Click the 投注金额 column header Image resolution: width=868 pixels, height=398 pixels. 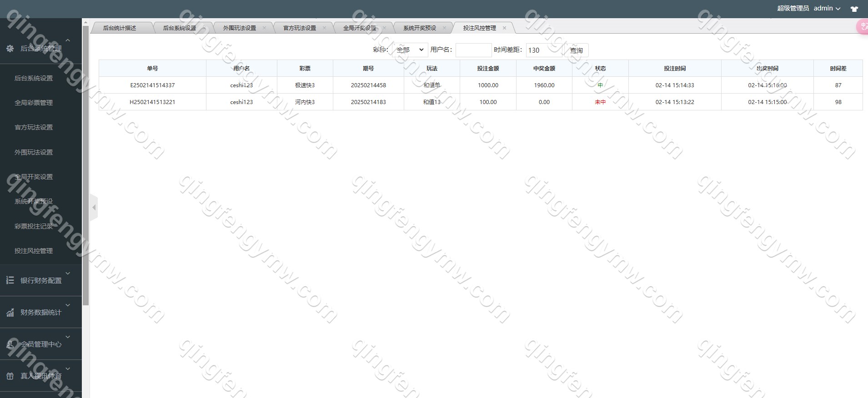pyautogui.click(x=488, y=68)
